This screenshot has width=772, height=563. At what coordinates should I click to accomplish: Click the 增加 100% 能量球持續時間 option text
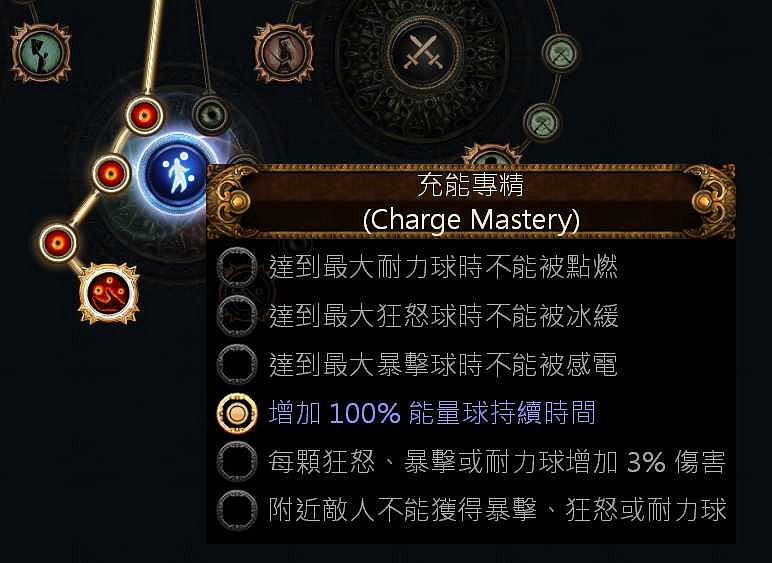[432, 413]
